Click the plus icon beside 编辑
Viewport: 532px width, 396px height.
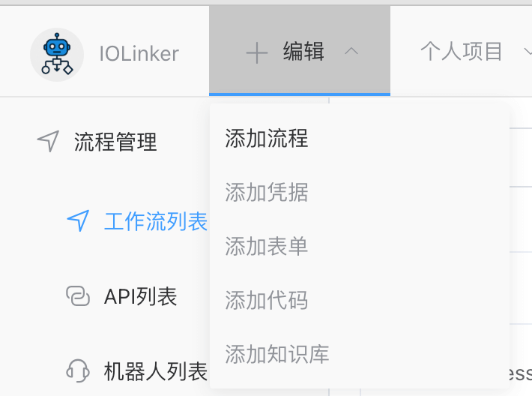coord(256,52)
